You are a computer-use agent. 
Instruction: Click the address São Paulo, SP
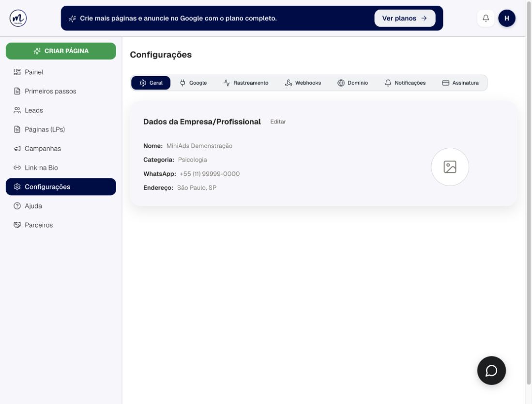click(197, 188)
